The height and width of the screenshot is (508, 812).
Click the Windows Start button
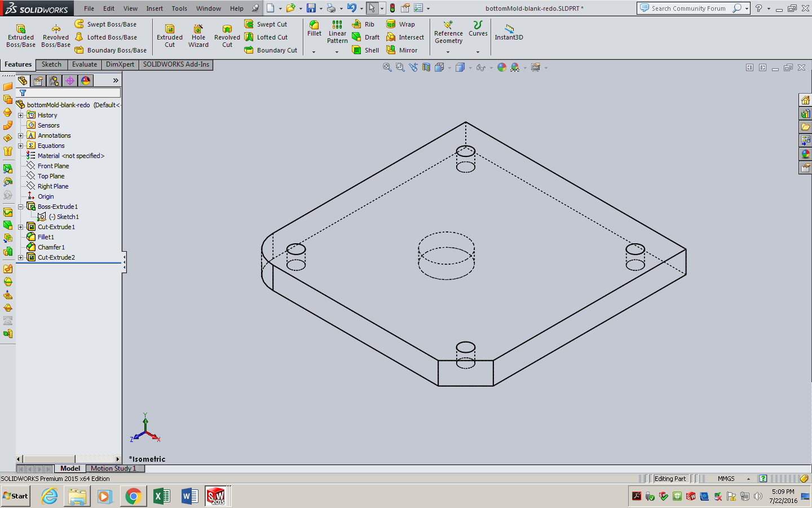pos(14,496)
